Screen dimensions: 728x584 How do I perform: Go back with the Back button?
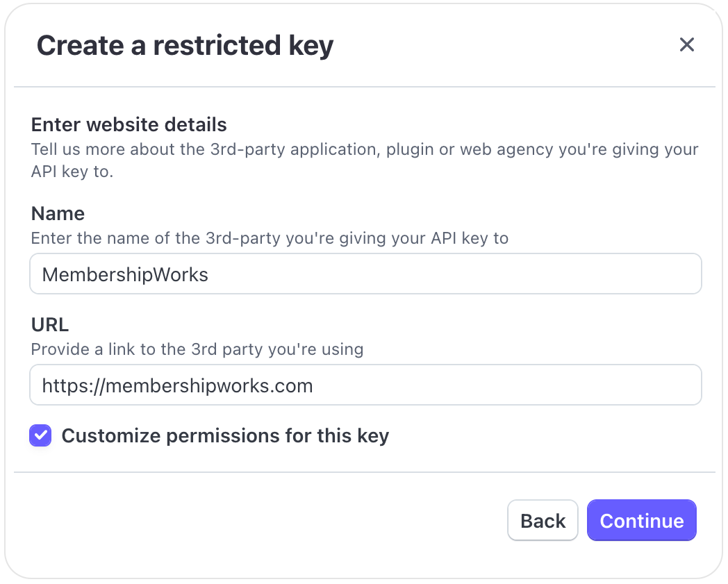[543, 520]
